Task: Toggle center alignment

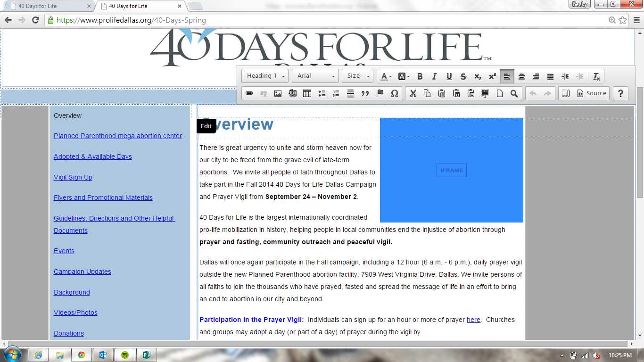Action: (x=521, y=76)
